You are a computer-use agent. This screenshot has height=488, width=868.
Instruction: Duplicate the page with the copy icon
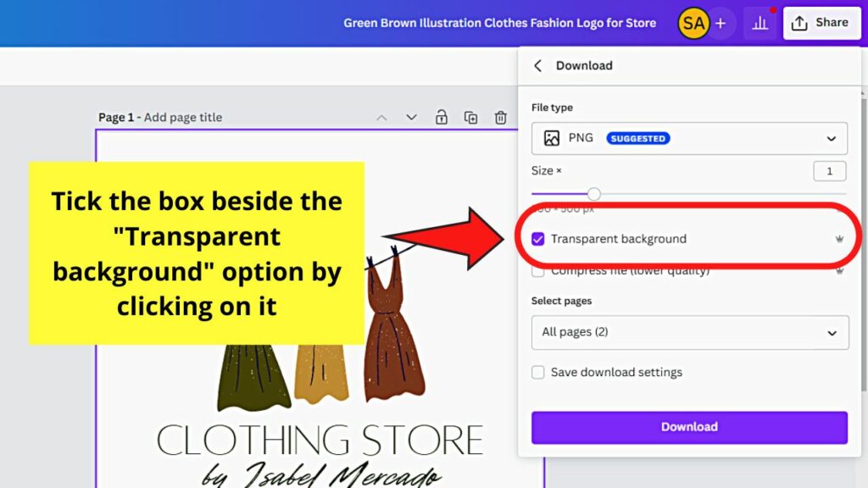[470, 118]
